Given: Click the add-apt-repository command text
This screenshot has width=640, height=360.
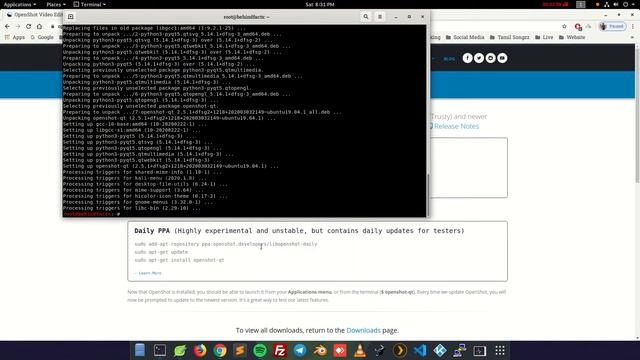Looking at the screenshot, I should (x=226, y=244).
